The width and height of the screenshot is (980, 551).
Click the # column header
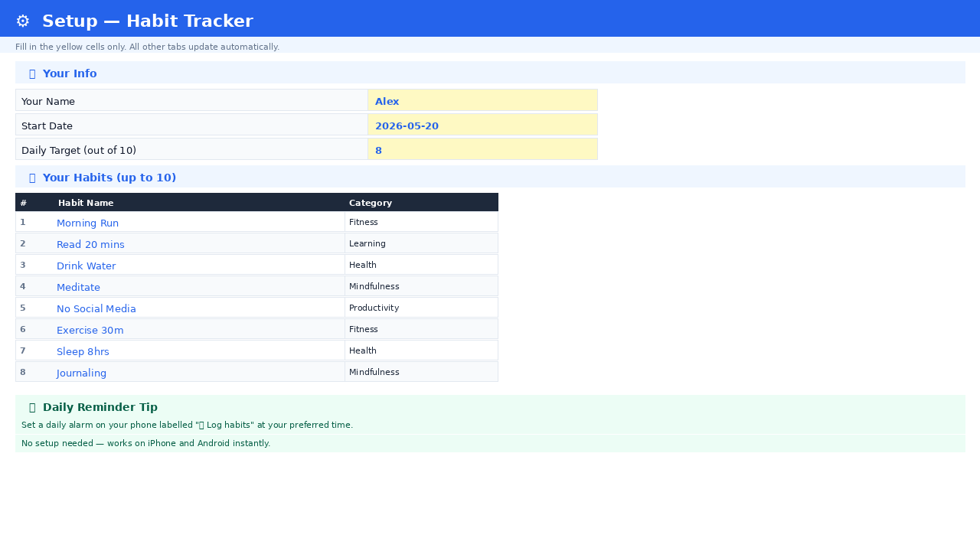34,202
